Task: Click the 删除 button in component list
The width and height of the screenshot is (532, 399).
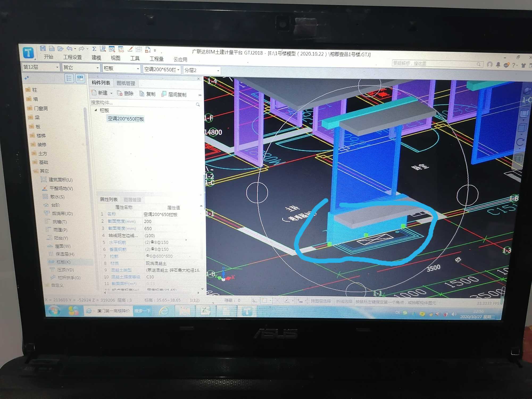Action: pos(125,93)
